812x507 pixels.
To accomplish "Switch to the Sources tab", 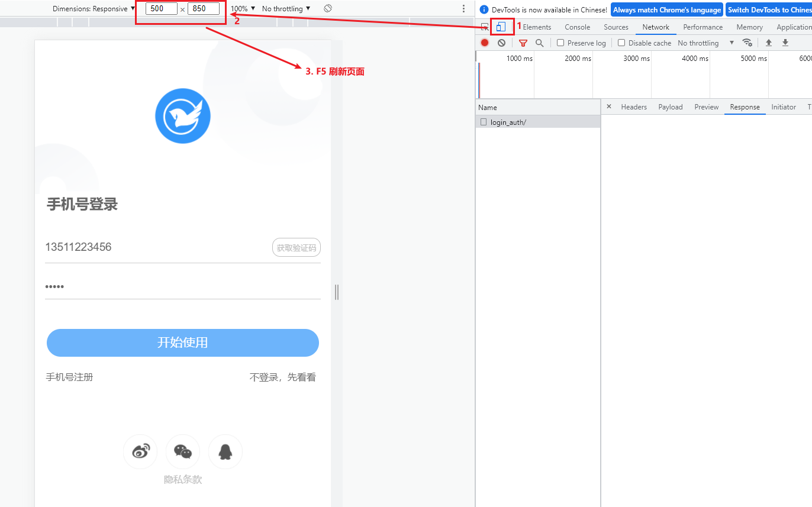I will point(616,27).
